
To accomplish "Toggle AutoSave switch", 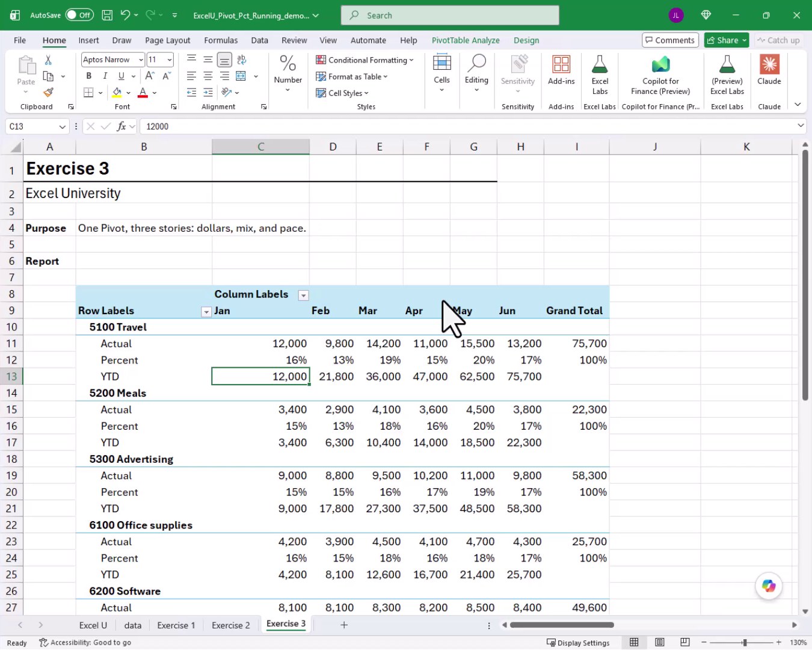I will 79,15.
